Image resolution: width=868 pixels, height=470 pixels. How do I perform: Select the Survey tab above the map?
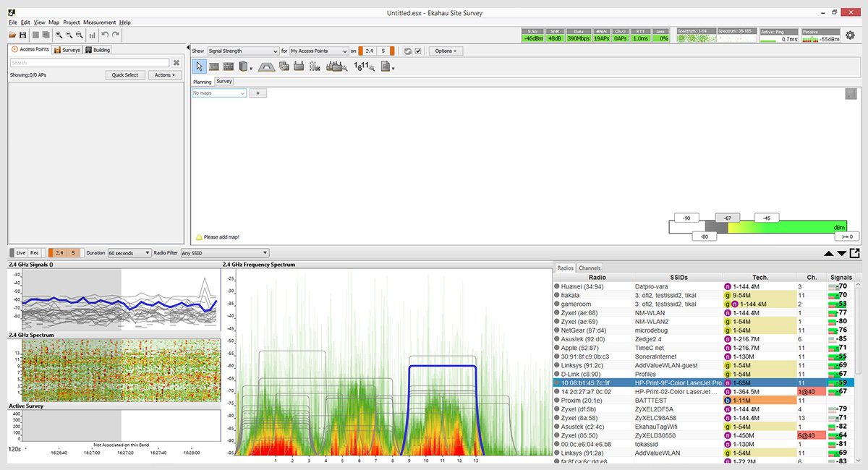click(224, 82)
